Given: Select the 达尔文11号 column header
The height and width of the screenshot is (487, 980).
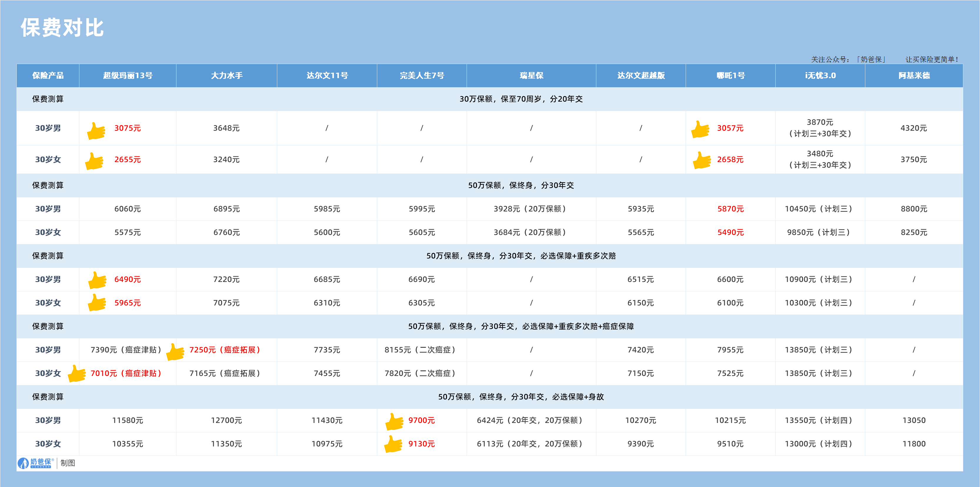Looking at the screenshot, I should click(x=326, y=76).
